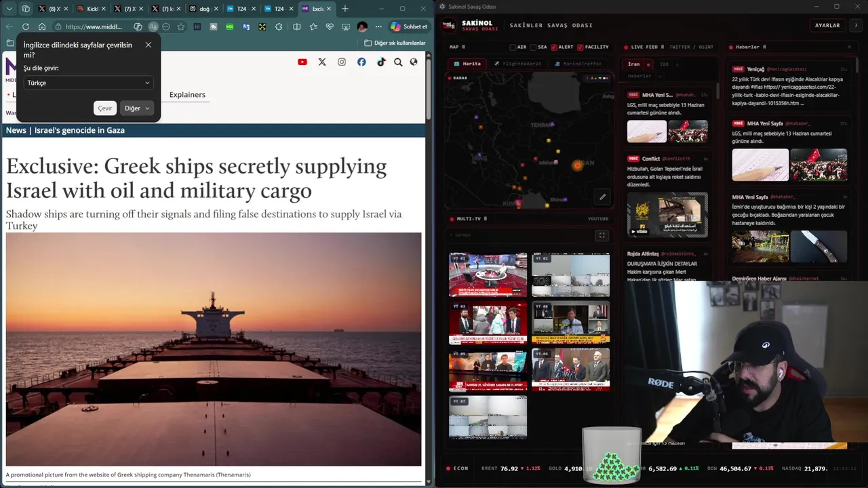Open Diğer sık kullanılanlar folder
Viewport: 868px width, 488px height.
coord(395,43)
